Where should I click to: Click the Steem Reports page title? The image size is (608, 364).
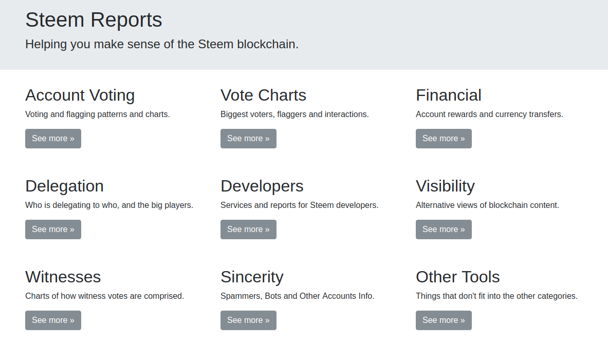pyautogui.click(x=94, y=20)
